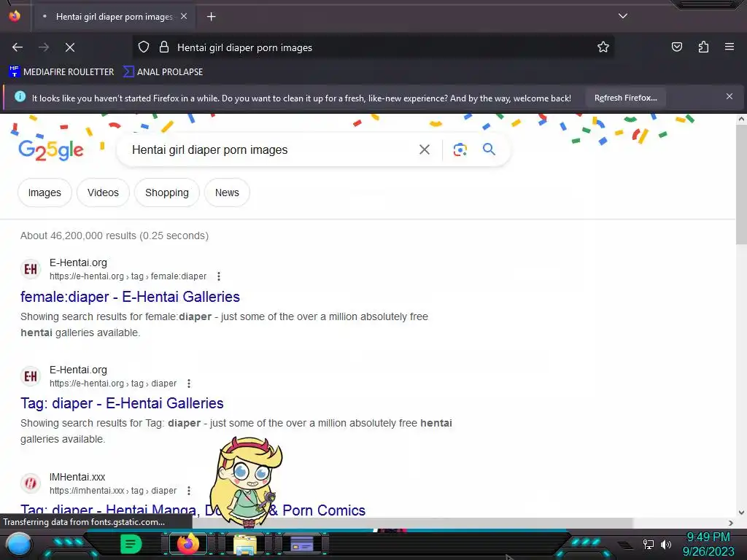Click the vertical scrollbar thumb
747x560 pixels.
[x=741, y=184]
